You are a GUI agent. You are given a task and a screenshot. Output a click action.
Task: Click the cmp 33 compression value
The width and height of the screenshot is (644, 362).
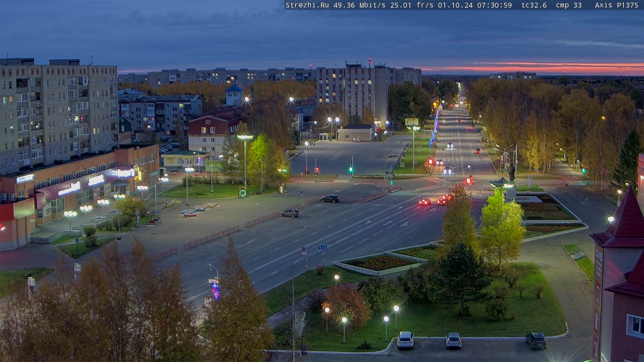click(569, 5)
